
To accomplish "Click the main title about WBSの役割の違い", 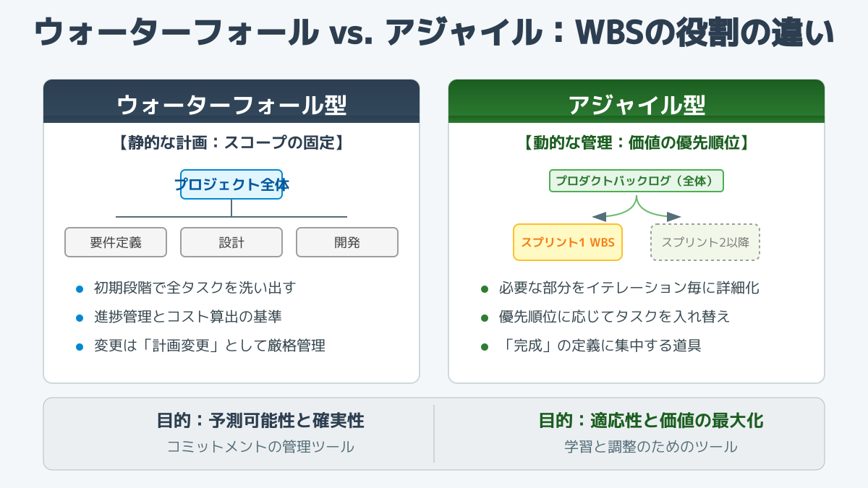I will pyautogui.click(x=434, y=34).
